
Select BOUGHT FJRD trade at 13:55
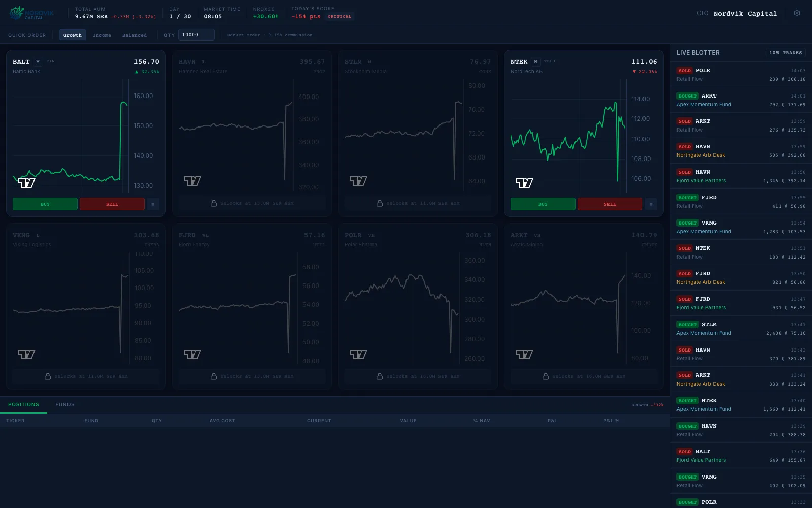741,202
